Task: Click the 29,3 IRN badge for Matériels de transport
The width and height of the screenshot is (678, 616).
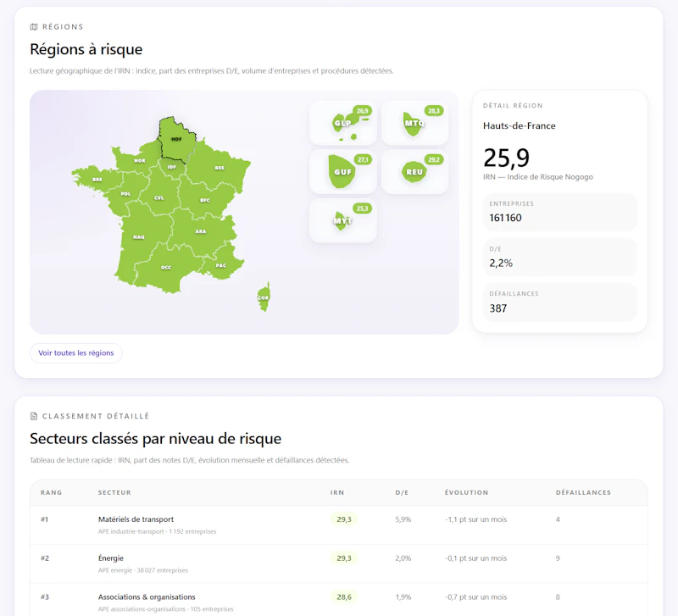Action: [344, 519]
